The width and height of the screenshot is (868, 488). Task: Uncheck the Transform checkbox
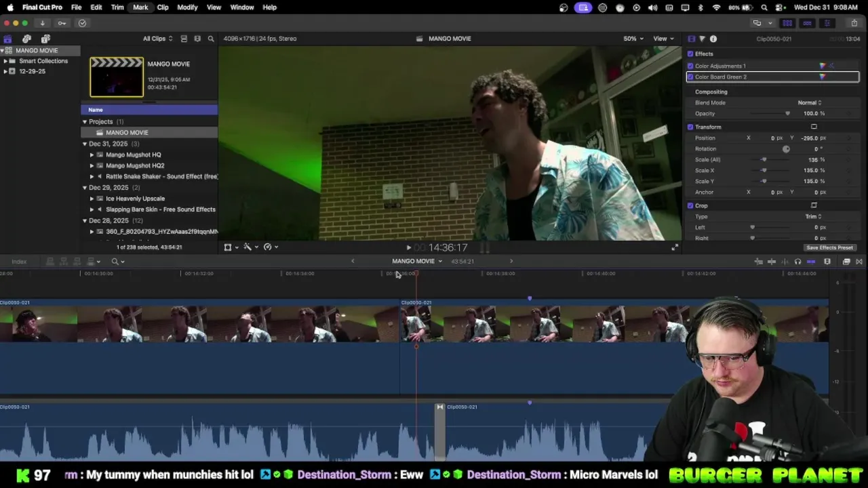point(690,127)
